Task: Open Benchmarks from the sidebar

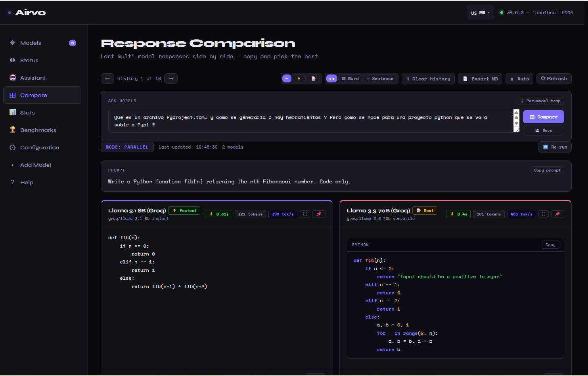Action: (42, 130)
